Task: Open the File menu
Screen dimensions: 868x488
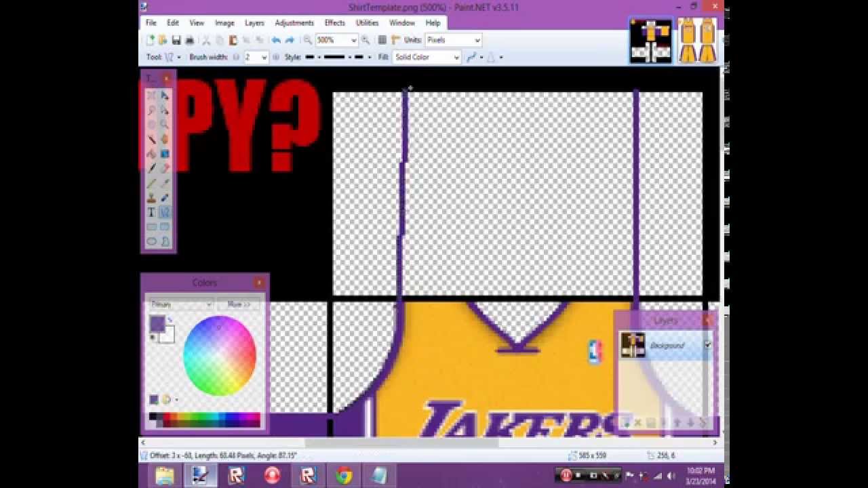Action: (151, 22)
